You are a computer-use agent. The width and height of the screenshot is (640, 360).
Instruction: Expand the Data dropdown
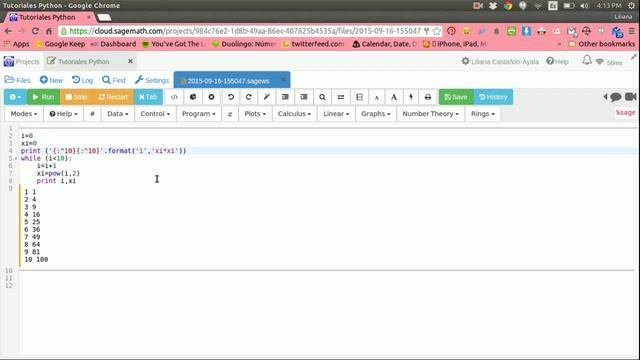pyautogui.click(x=118, y=114)
